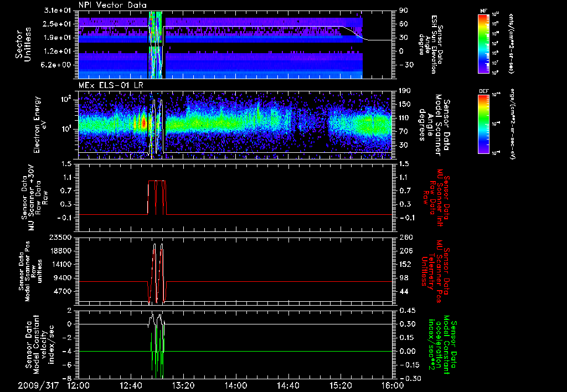Click the green "Model Constant acceleration" label
The image size is (567, 392).
pos(442,344)
